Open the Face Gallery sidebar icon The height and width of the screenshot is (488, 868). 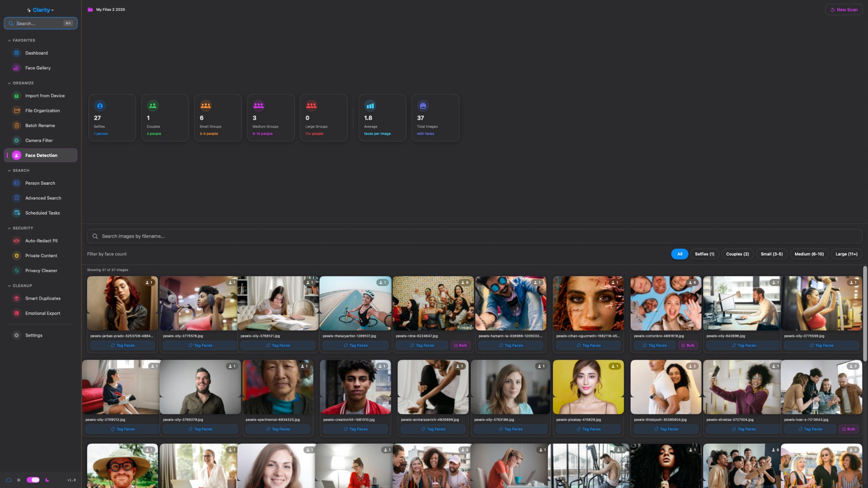point(16,68)
